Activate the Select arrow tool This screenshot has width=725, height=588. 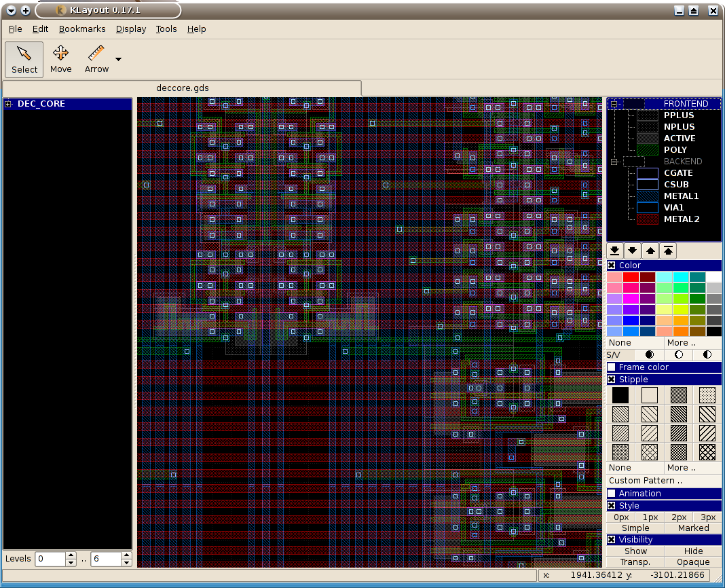click(24, 59)
